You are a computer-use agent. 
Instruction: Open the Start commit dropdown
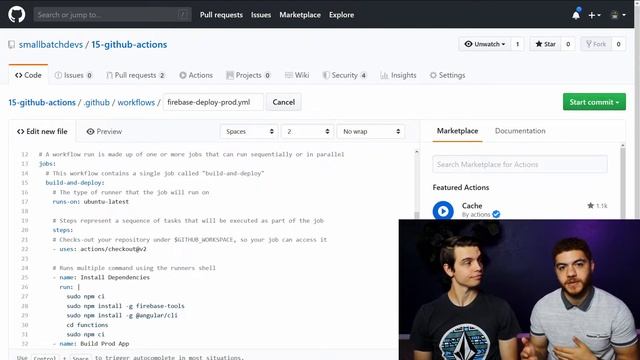coord(594,102)
